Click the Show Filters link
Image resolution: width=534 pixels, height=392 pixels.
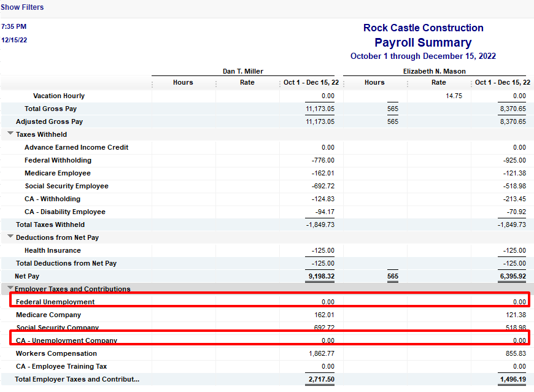click(x=22, y=7)
